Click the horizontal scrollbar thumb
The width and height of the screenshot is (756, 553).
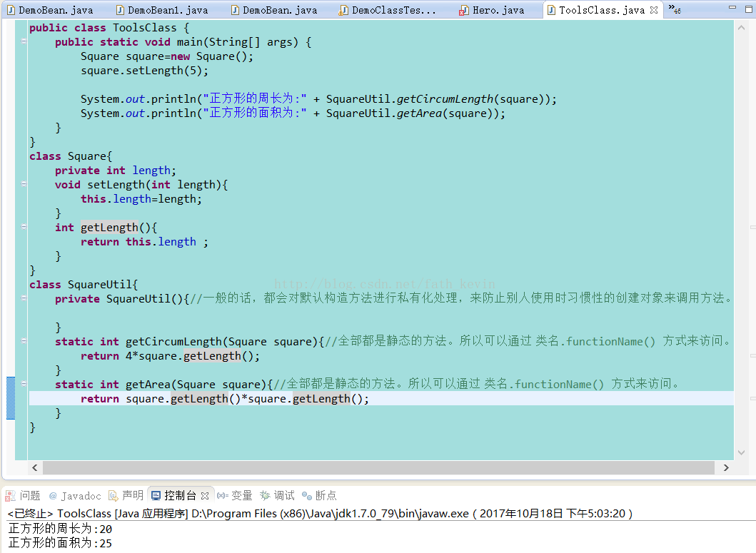point(378,467)
